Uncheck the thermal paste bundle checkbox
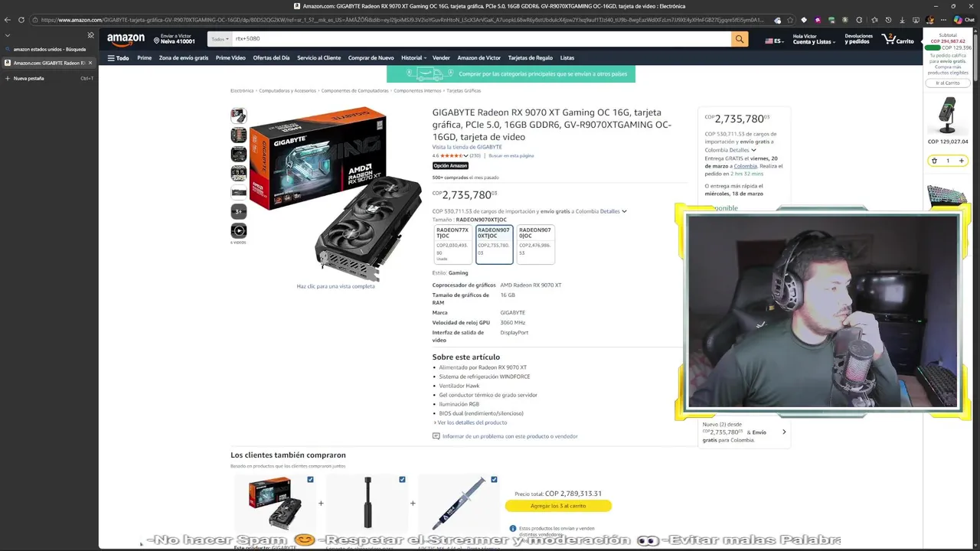The width and height of the screenshot is (980, 551). click(494, 479)
